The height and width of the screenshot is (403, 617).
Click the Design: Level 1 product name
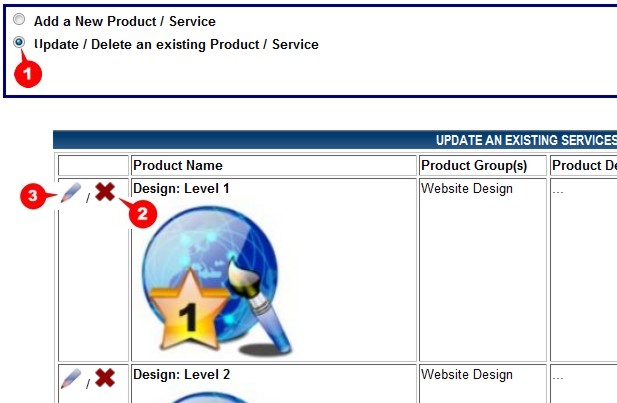pyautogui.click(x=181, y=189)
